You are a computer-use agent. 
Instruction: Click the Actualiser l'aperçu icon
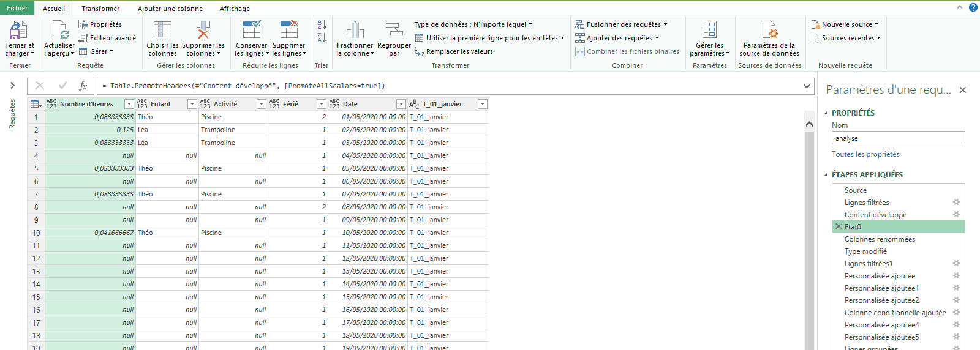(x=59, y=30)
